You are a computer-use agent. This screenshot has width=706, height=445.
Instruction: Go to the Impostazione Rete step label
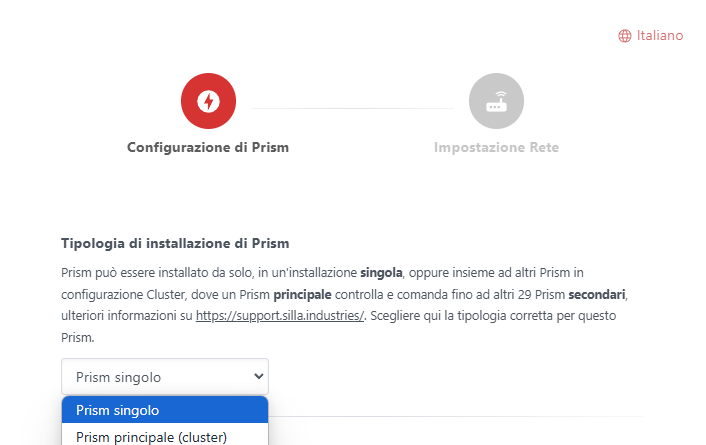(496, 147)
